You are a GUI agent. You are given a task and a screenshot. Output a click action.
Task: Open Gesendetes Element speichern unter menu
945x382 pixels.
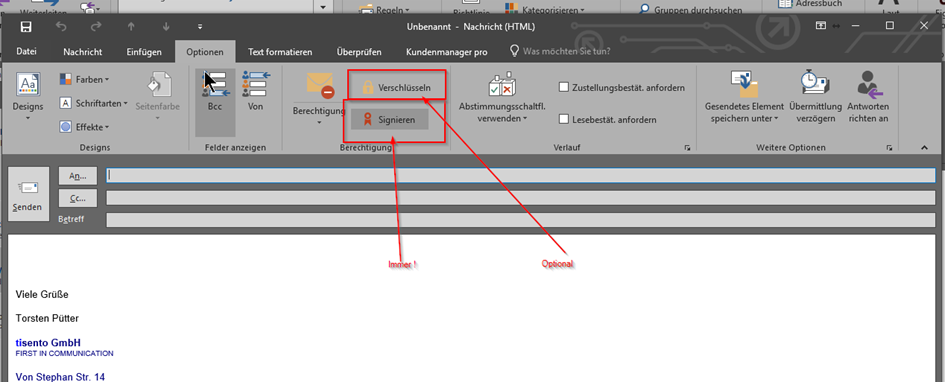point(744,96)
